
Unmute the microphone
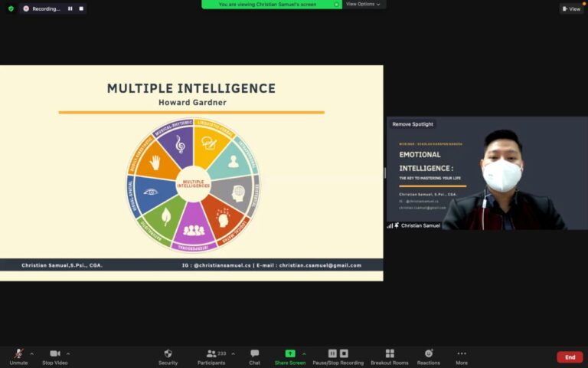[17, 355]
